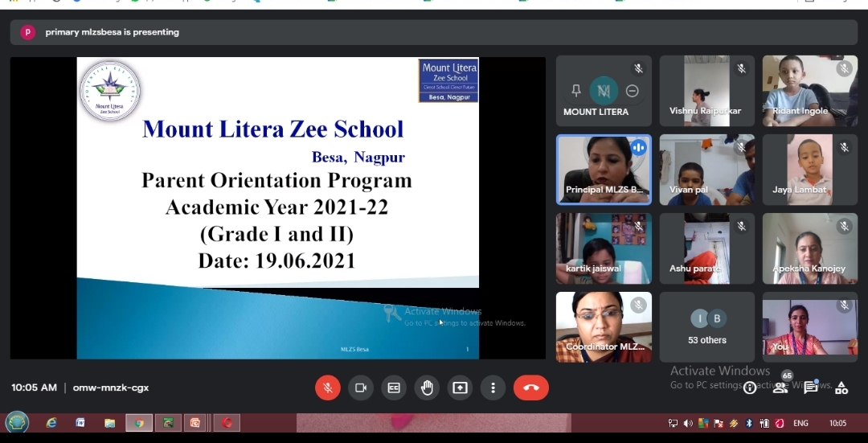Image resolution: width=868 pixels, height=443 pixels.
Task: Click the speaking indicator on Principal tile
Action: [638, 148]
